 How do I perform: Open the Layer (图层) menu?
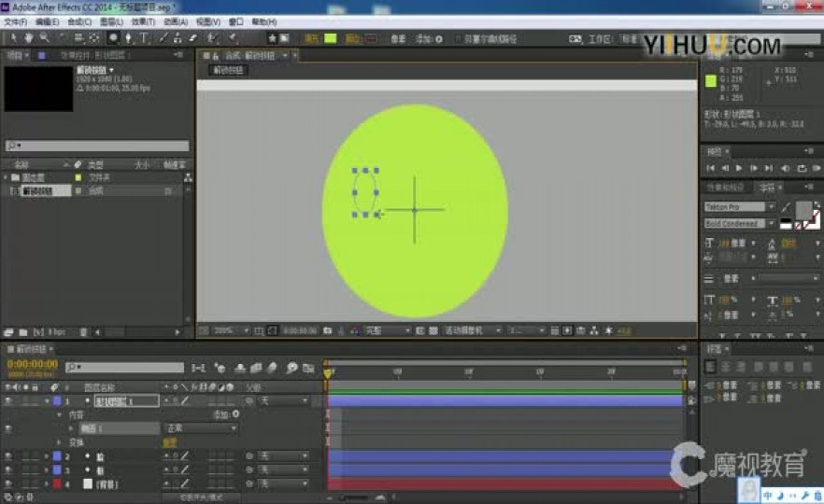tap(111, 21)
